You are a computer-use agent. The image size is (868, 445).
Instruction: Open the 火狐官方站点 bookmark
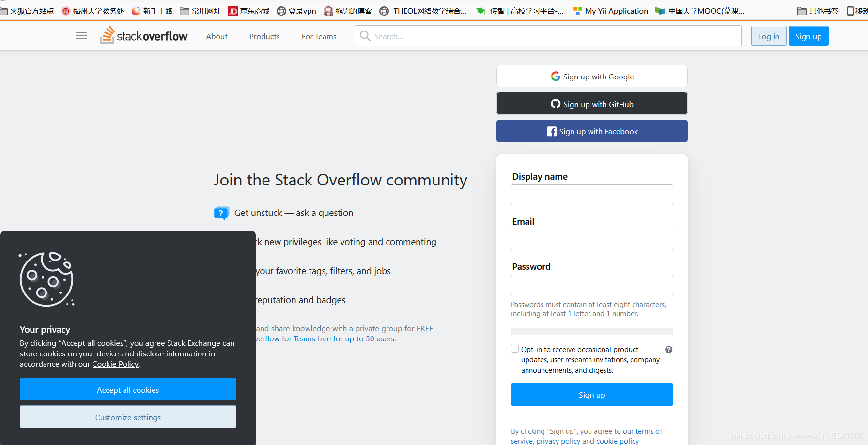(28, 11)
